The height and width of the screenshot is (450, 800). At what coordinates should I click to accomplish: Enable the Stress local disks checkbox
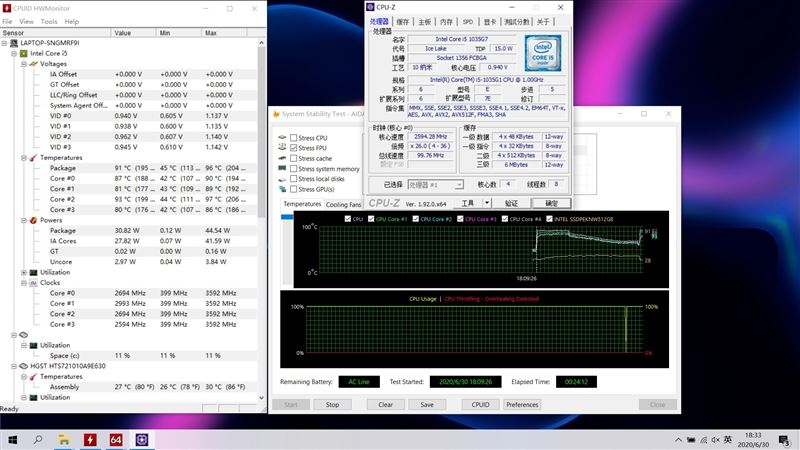click(293, 179)
